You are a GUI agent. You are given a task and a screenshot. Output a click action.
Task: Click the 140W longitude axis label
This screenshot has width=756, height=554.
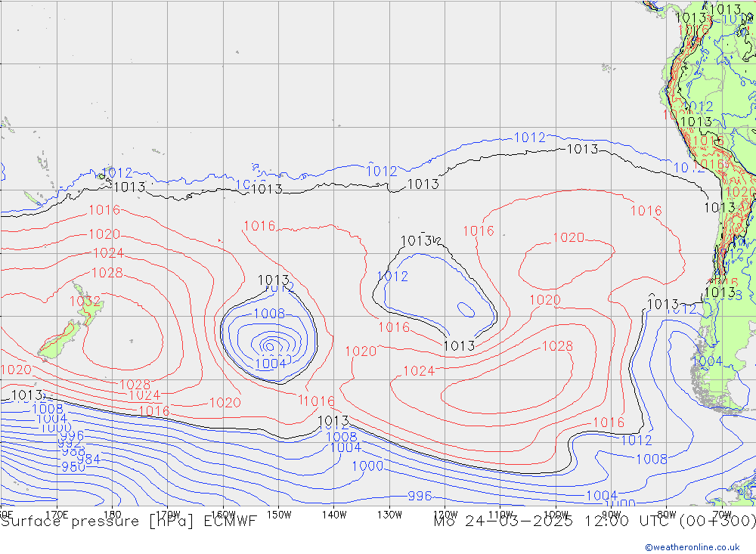pyautogui.click(x=334, y=515)
